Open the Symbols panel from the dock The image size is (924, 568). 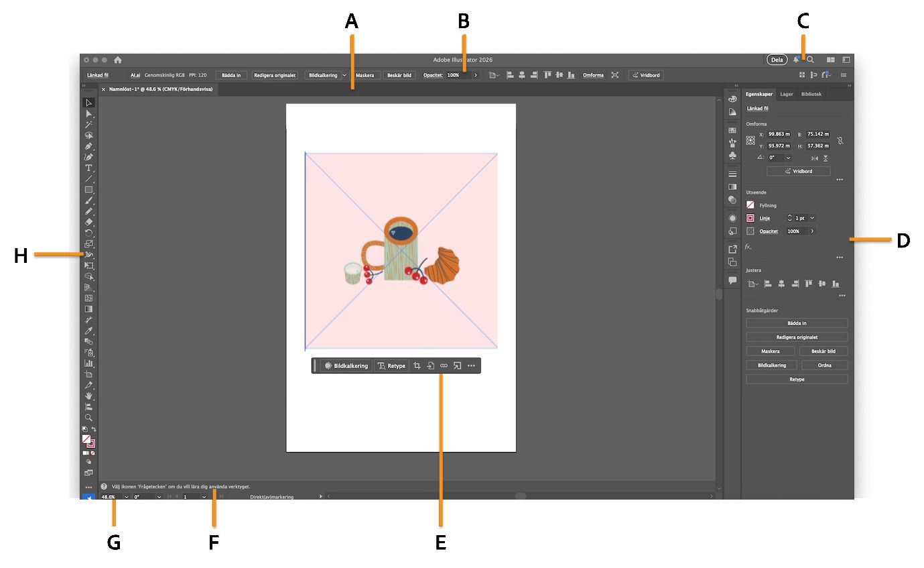[x=732, y=156]
